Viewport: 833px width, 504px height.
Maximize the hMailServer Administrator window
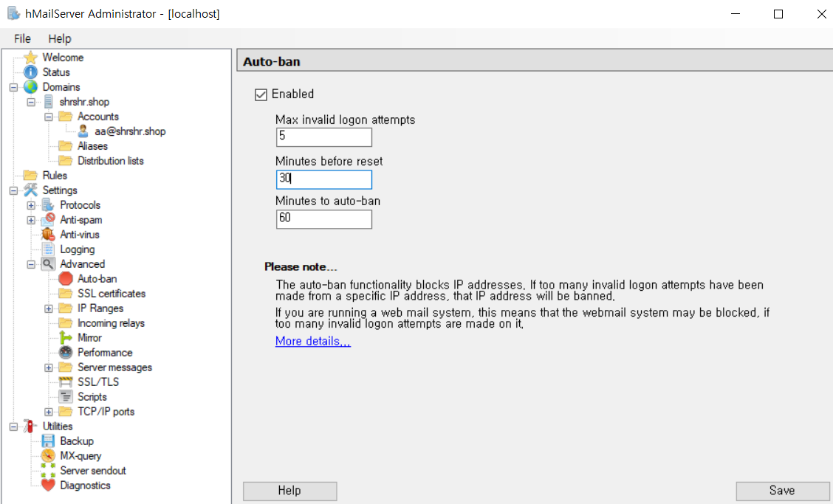pos(778,14)
